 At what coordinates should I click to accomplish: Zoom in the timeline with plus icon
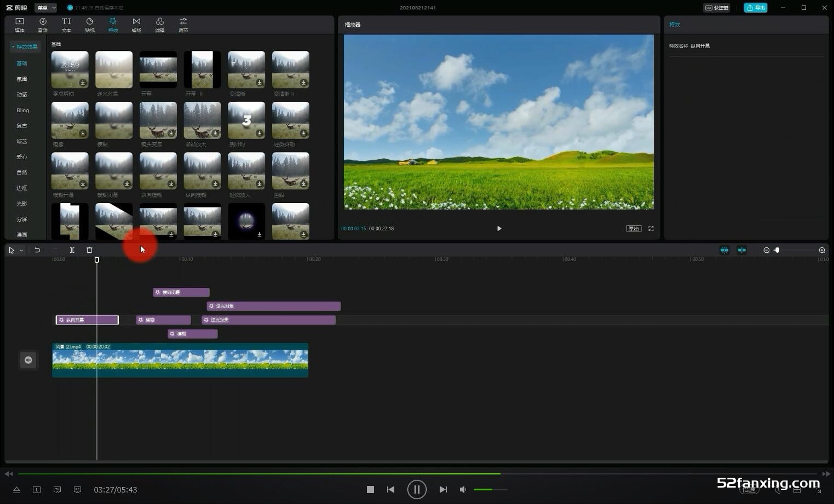pyautogui.click(x=822, y=250)
